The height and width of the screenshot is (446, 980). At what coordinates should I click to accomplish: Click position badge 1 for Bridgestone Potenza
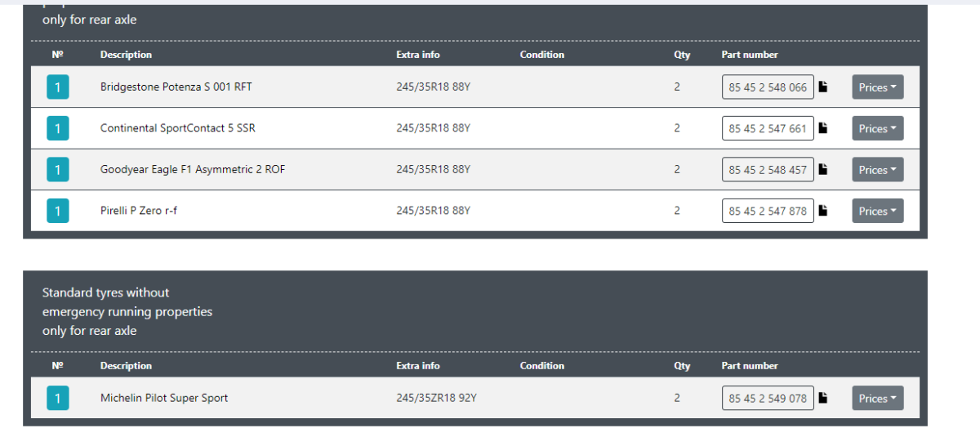point(58,87)
